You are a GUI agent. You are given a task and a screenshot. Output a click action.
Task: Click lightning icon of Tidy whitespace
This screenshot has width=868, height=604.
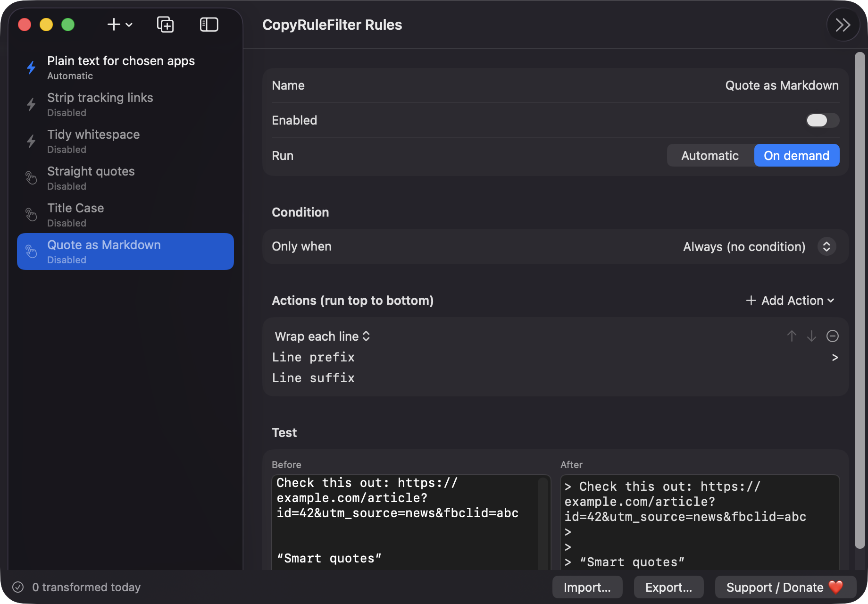click(x=31, y=141)
